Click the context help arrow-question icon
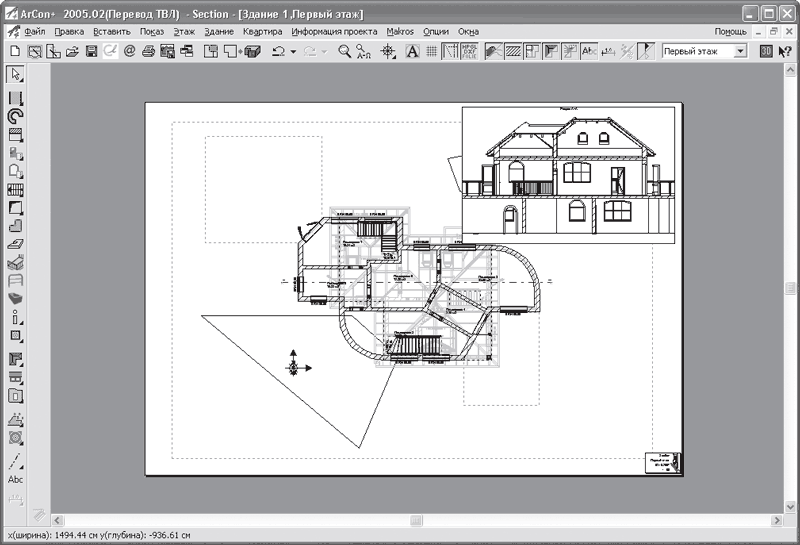800x545 pixels. 785,51
